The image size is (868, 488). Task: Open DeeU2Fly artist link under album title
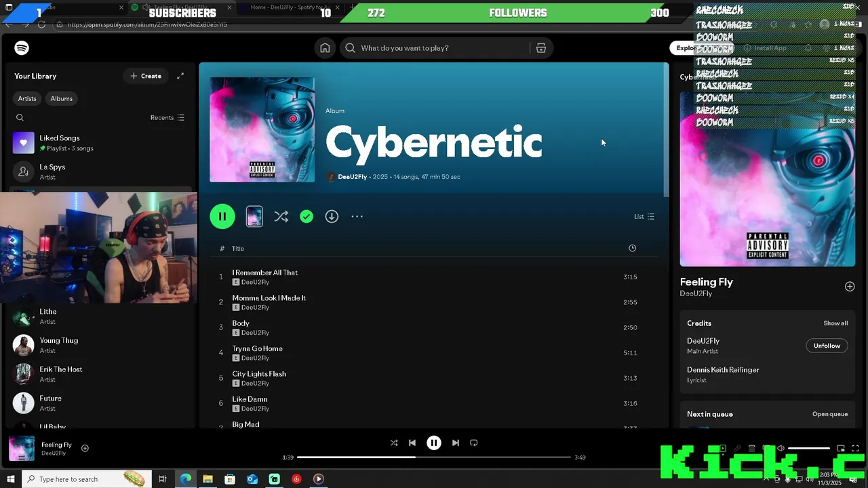pyautogui.click(x=352, y=177)
